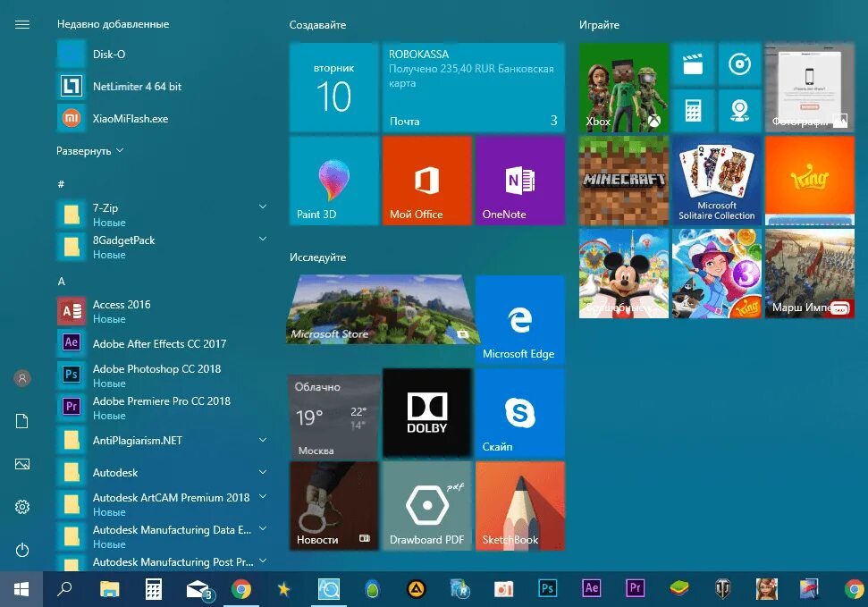
Task: Open the Mickey Mouse game tile
Action: pyautogui.click(x=624, y=274)
